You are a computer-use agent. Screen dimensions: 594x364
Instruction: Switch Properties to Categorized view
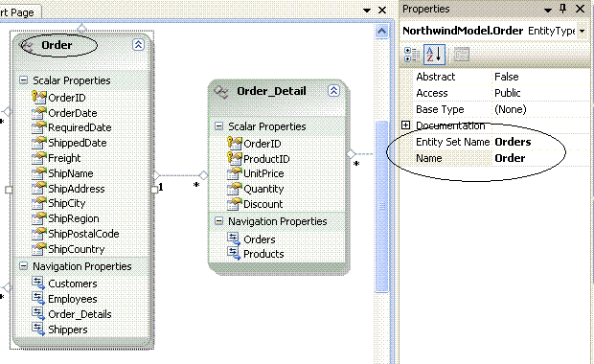click(412, 55)
